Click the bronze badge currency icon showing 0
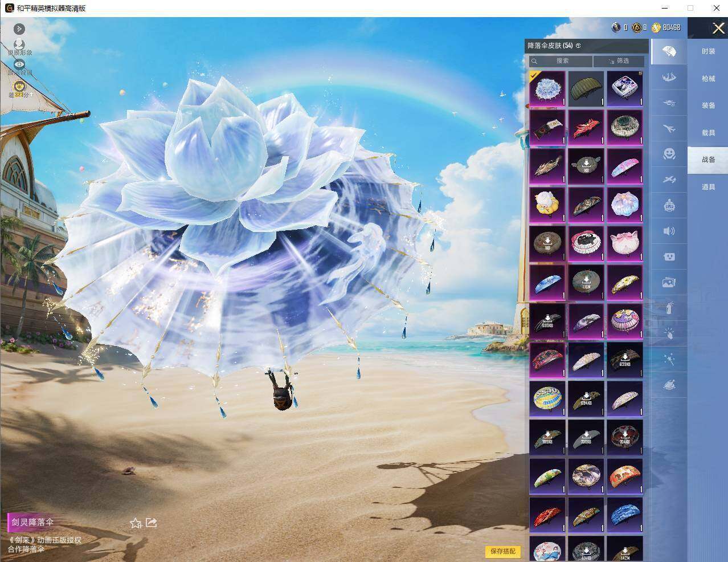 (x=637, y=27)
